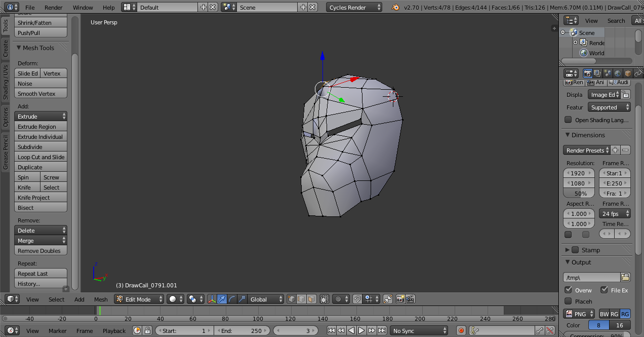Open the 24 fps frame rate dropdown

point(615,213)
